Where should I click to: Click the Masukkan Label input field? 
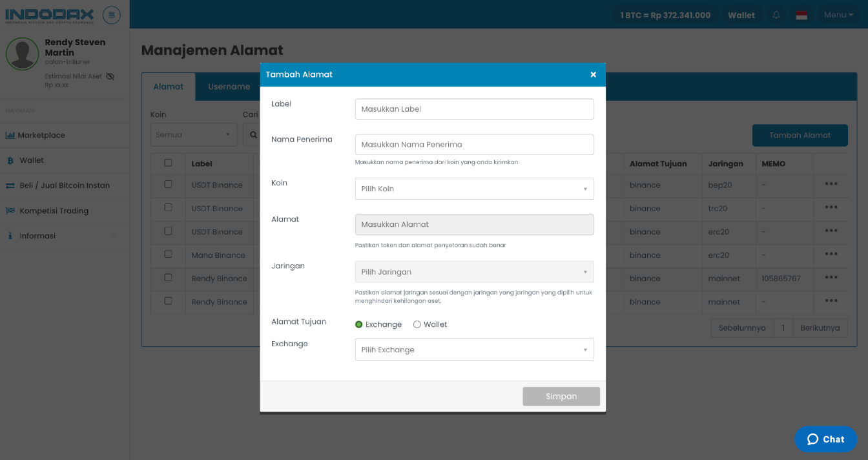[x=474, y=109]
